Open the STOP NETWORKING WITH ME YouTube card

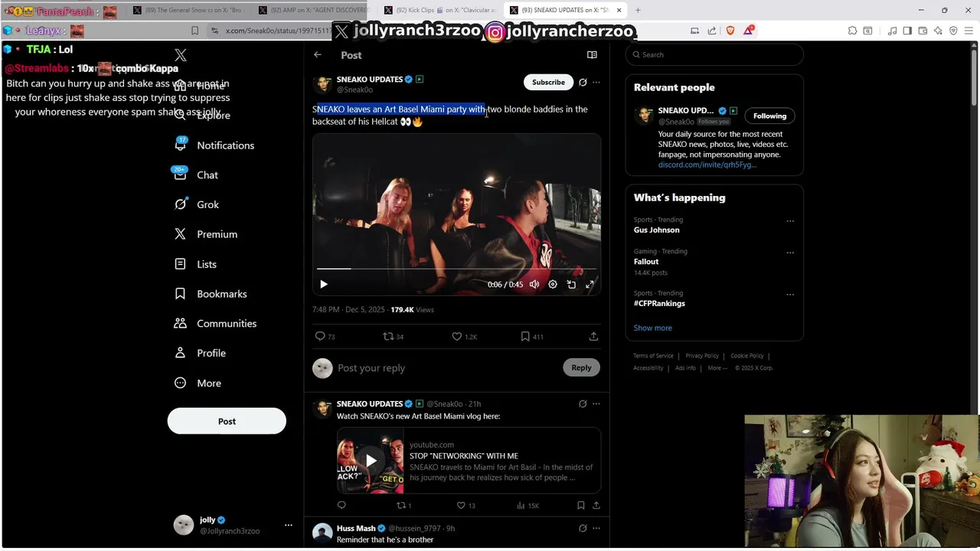[x=469, y=461]
